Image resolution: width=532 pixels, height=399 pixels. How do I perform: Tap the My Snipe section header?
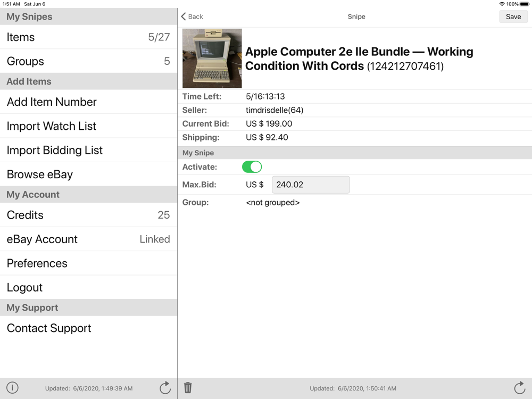(355, 153)
